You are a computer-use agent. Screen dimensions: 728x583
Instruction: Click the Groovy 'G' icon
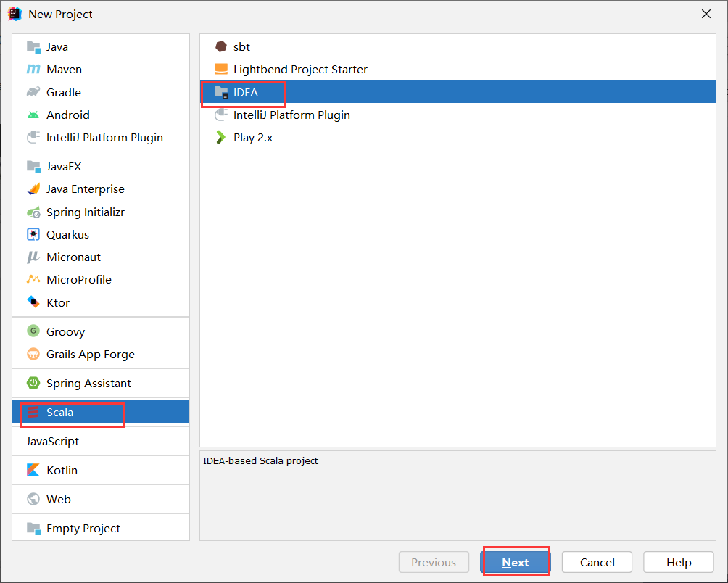tap(33, 331)
